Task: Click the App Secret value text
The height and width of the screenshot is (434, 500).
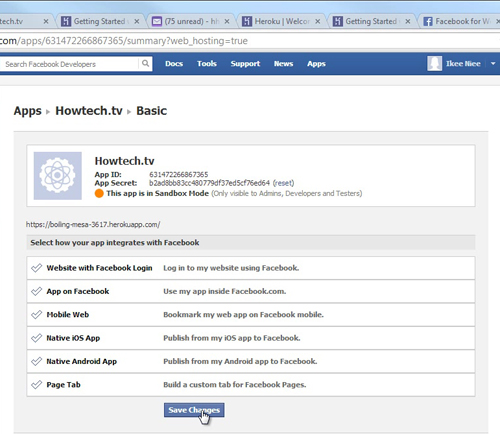Action: 209,183
